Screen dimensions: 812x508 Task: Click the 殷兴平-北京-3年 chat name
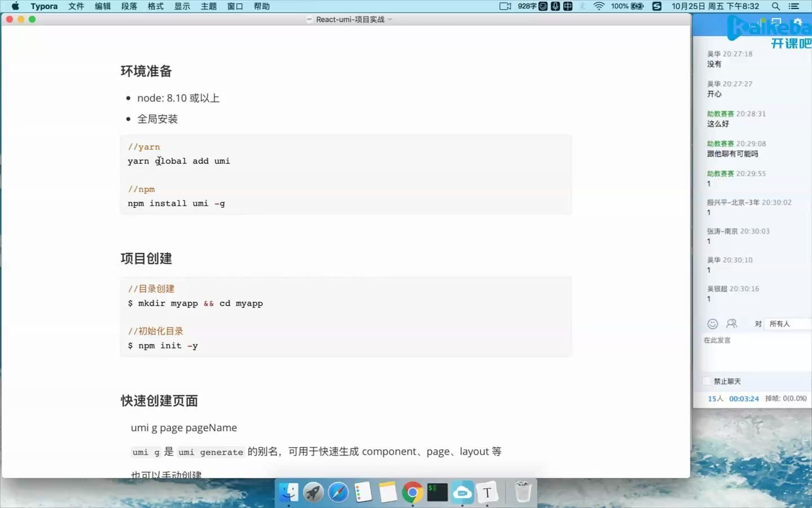click(x=733, y=202)
